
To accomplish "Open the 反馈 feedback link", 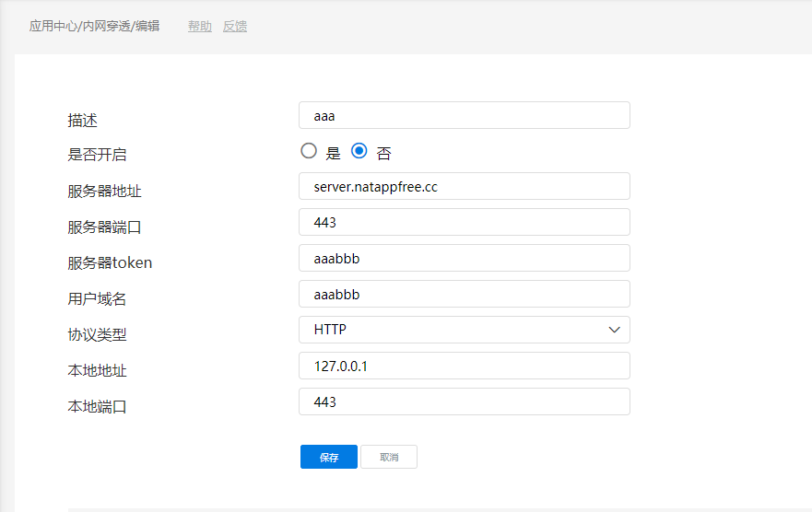I will [x=235, y=26].
